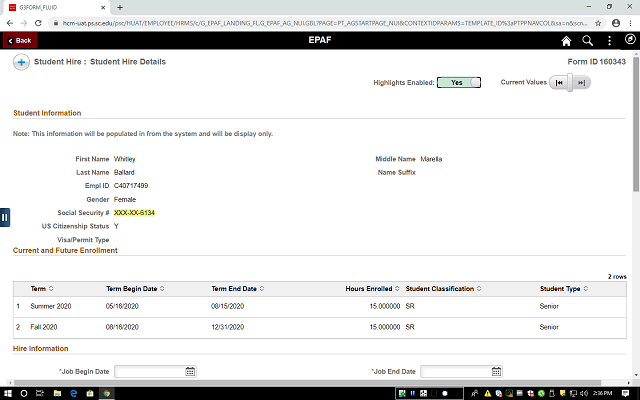640x400 pixels.
Task: Go forward in browser history
Action: (x=24, y=23)
